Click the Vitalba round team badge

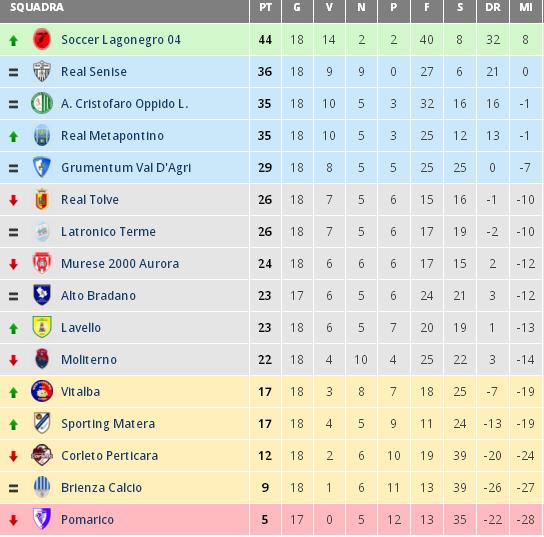tap(42, 391)
